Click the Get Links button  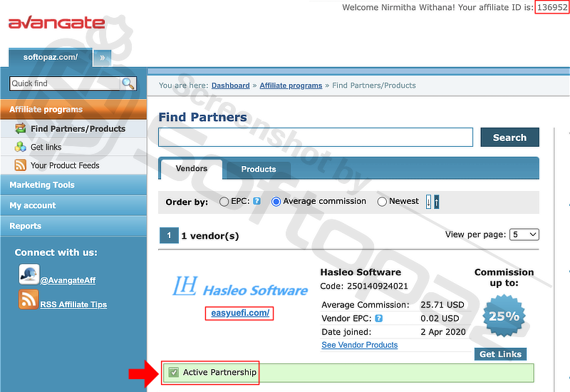tap(500, 354)
